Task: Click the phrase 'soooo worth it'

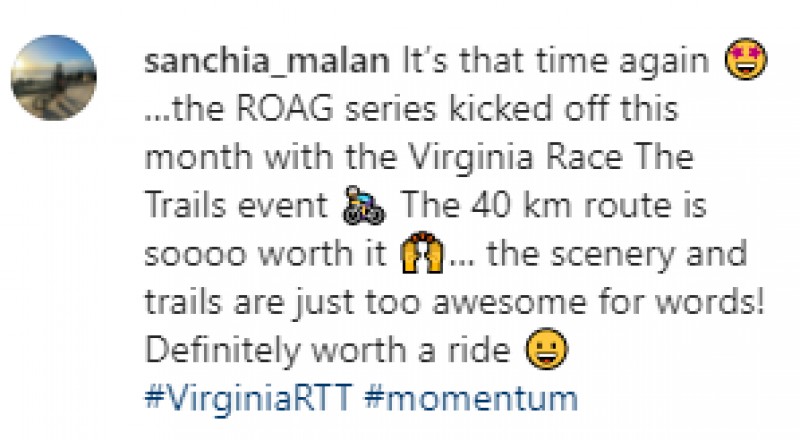Action: [x=265, y=253]
